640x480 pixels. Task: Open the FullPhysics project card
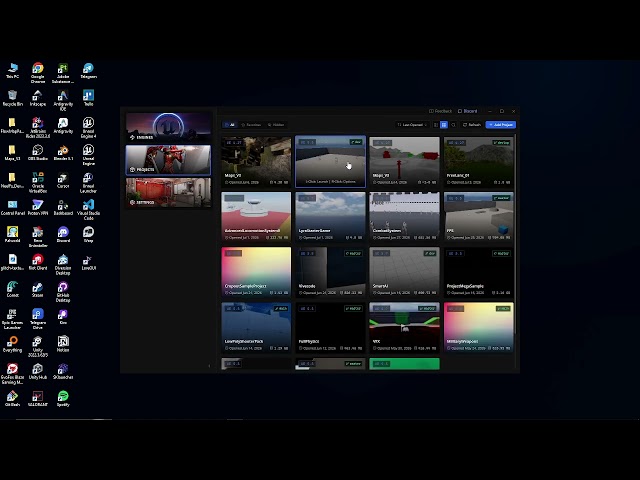click(x=330, y=327)
